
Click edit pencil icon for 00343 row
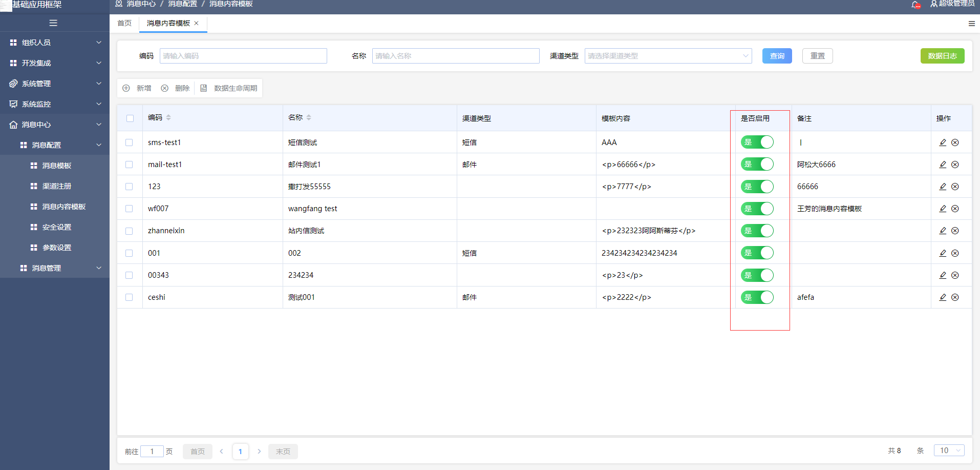point(943,275)
